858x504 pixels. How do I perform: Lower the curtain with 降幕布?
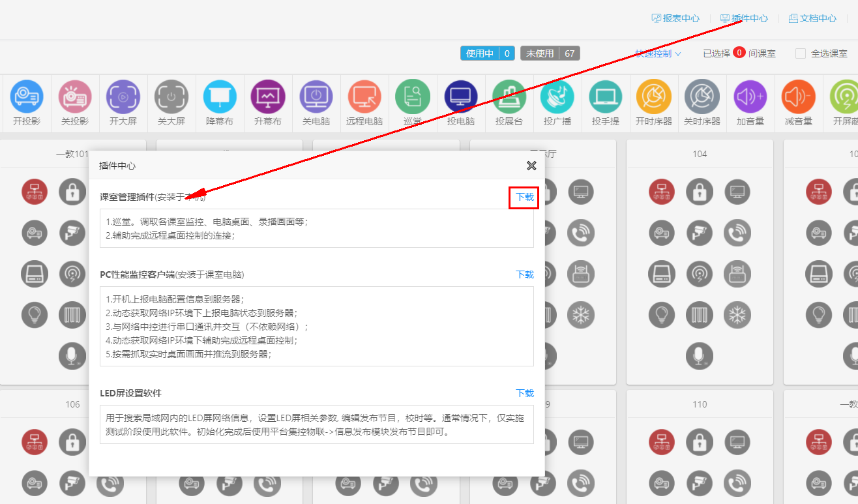220,96
